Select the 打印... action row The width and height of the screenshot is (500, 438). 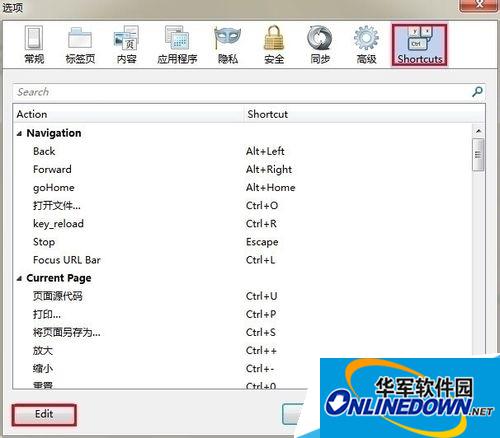tap(243, 314)
